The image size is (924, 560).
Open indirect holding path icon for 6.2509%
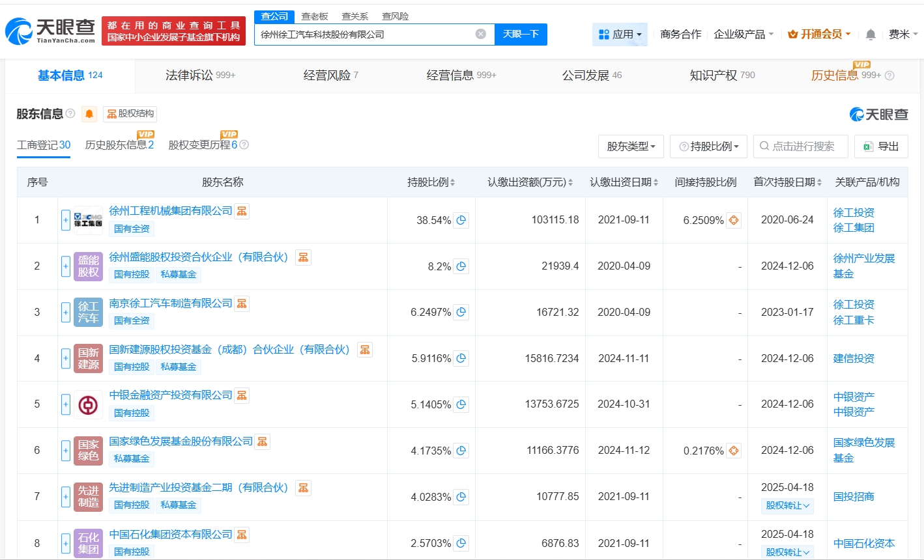[734, 220]
